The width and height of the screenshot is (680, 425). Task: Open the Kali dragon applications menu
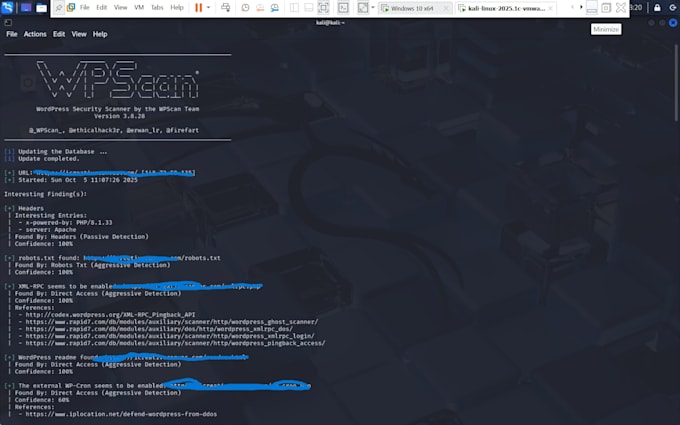(7, 7)
